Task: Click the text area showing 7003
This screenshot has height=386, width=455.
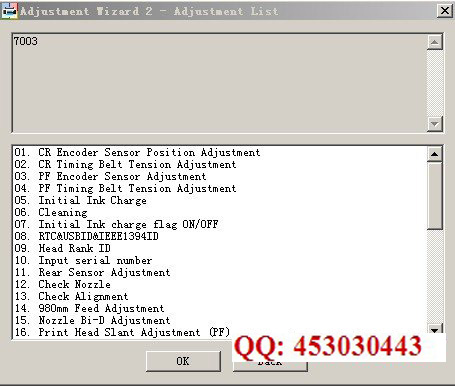Action: click(x=219, y=83)
